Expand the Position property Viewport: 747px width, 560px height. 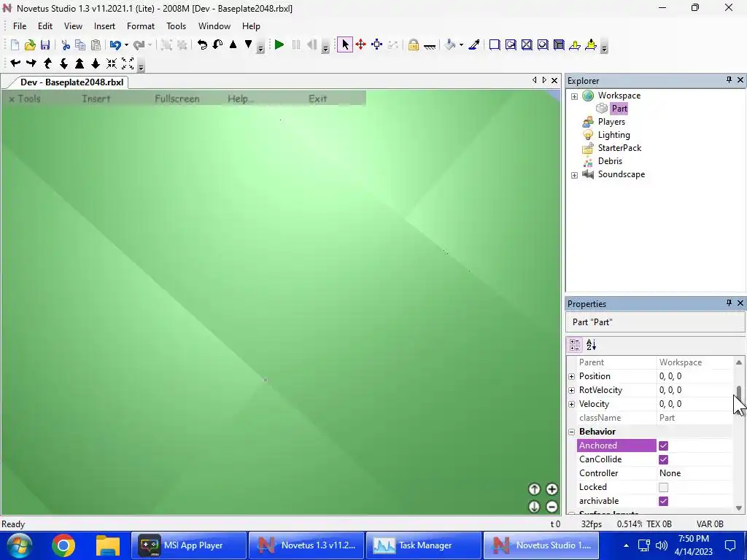pos(572,376)
